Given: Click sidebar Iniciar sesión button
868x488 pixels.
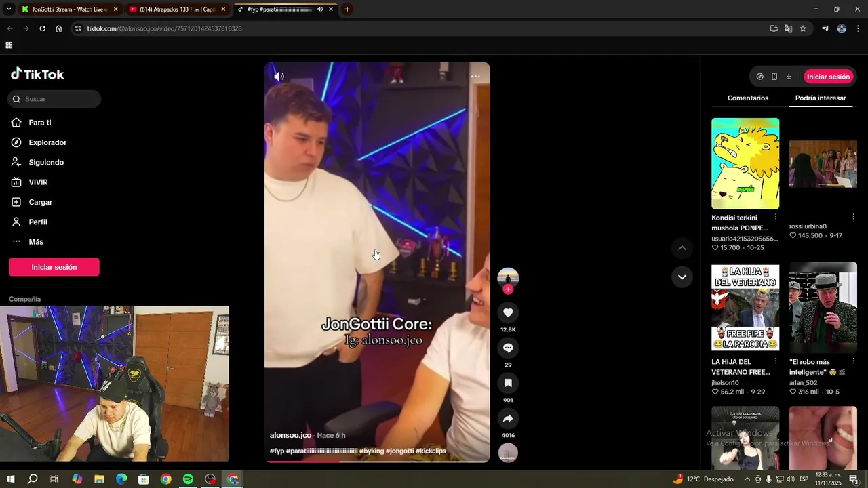Looking at the screenshot, I should coord(54,267).
